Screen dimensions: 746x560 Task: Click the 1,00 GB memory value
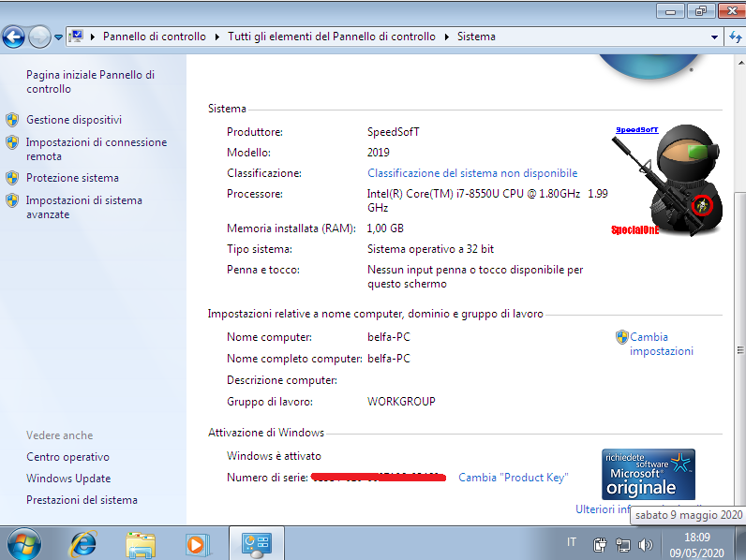pos(385,228)
